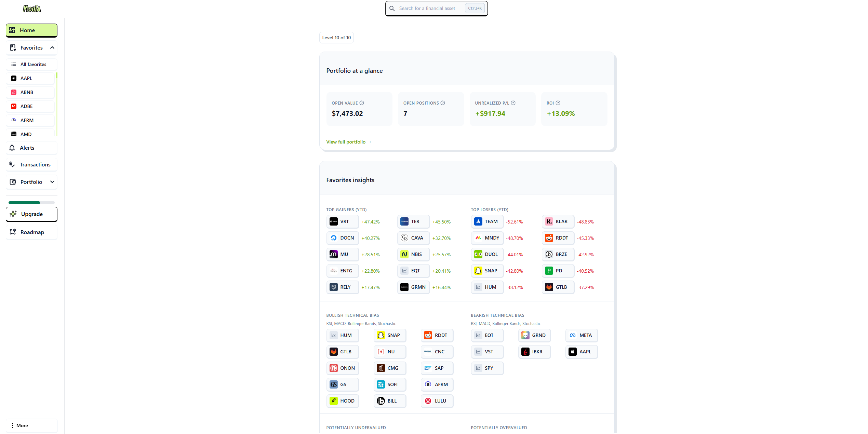This screenshot has height=434, width=868.
Task: Open the GRMN chip in top gainers
Action: click(413, 287)
